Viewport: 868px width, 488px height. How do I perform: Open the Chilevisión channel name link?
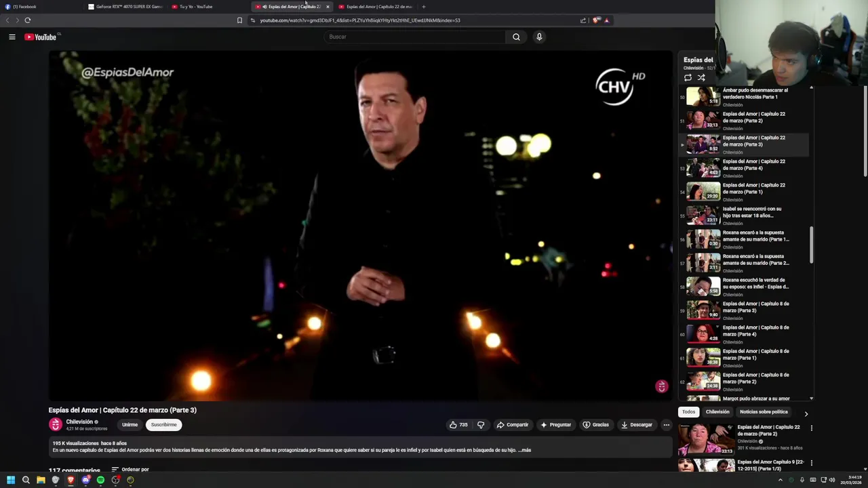[x=79, y=422]
